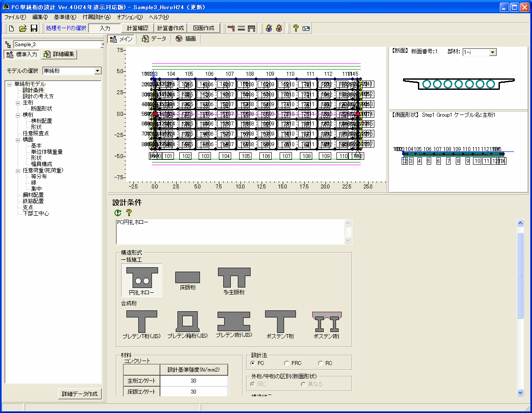Click the 計算書作成 mode button
Viewport: 532px width, 413px height.
170,28
